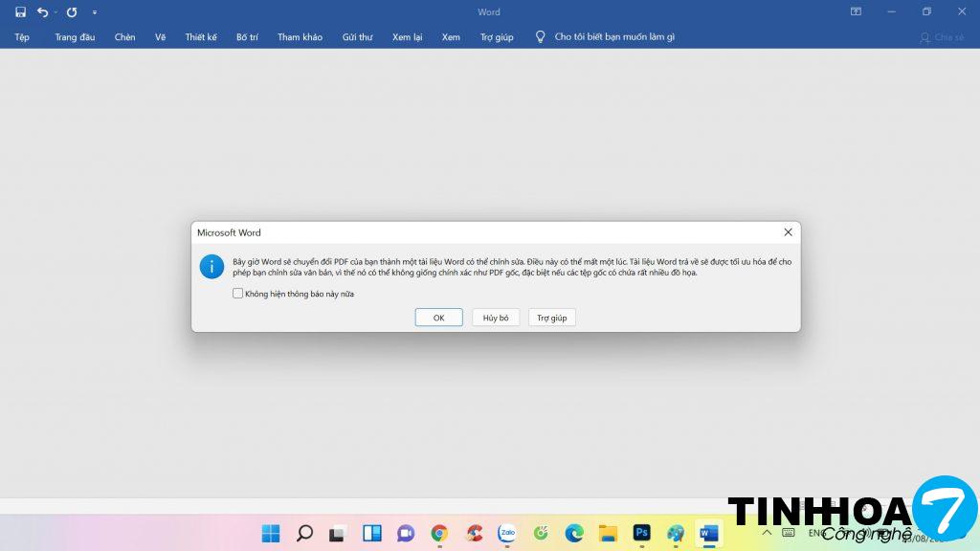Open the Tệp menu

click(22, 37)
